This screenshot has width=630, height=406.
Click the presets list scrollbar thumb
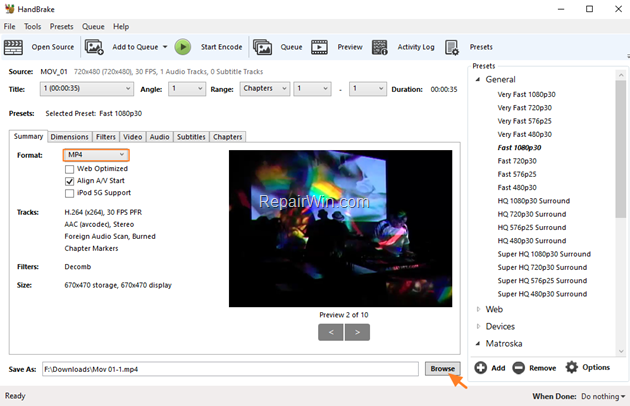pos(621,149)
